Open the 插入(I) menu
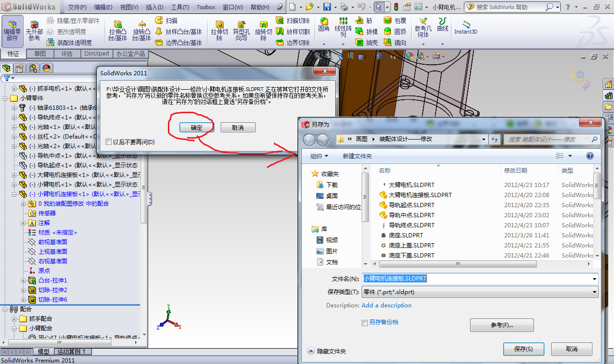The width and height of the screenshot is (614, 364). tap(154, 7)
